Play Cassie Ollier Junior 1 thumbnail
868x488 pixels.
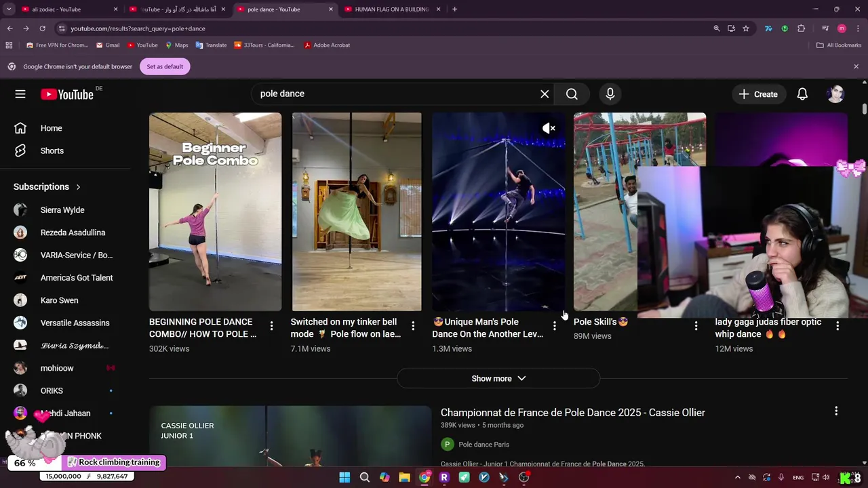tap(290, 436)
